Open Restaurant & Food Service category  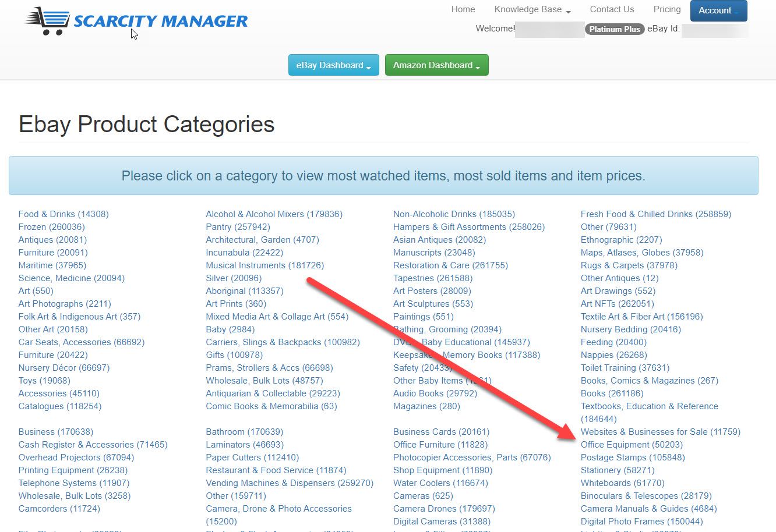tap(276, 470)
